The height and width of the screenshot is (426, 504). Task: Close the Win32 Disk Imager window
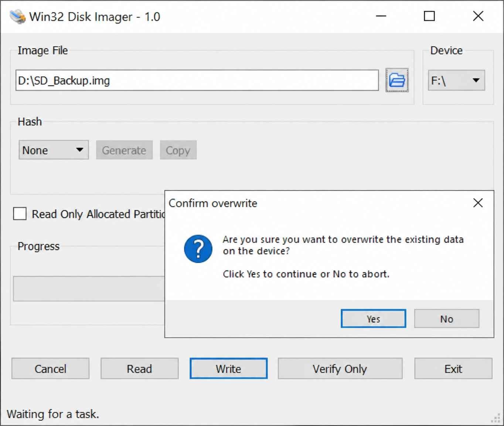pos(478,16)
